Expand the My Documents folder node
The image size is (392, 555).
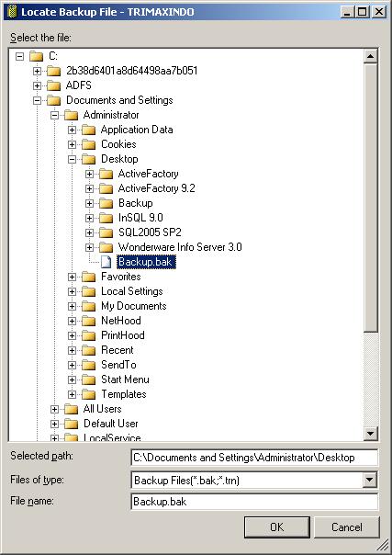pyautogui.click(x=73, y=306)
